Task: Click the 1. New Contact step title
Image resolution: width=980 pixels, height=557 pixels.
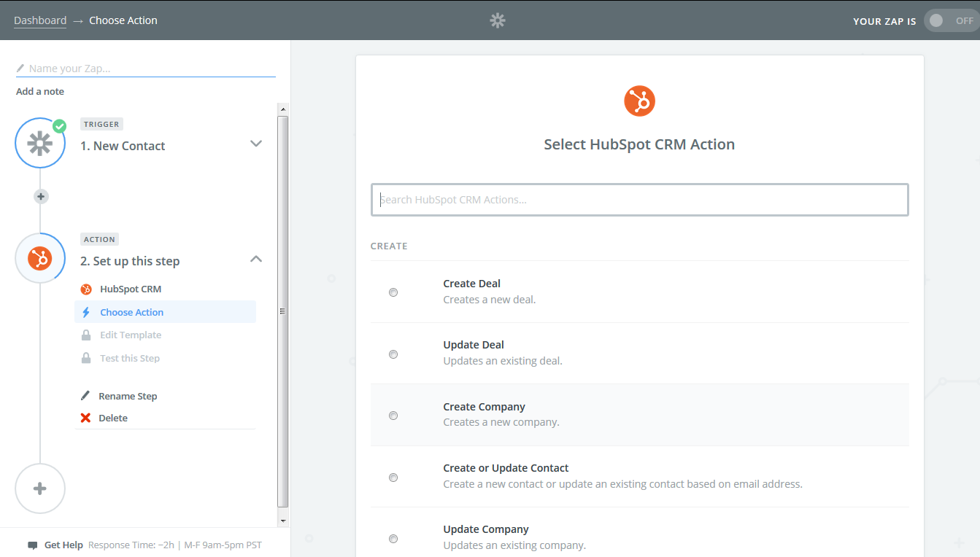Action: (123, 146)
